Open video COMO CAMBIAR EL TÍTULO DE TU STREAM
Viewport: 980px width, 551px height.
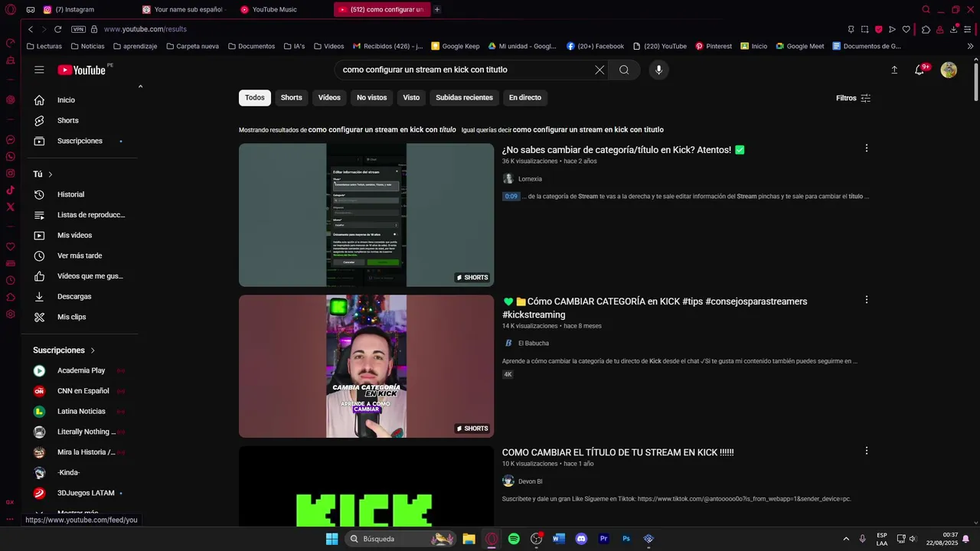click(x=618, y=452)
